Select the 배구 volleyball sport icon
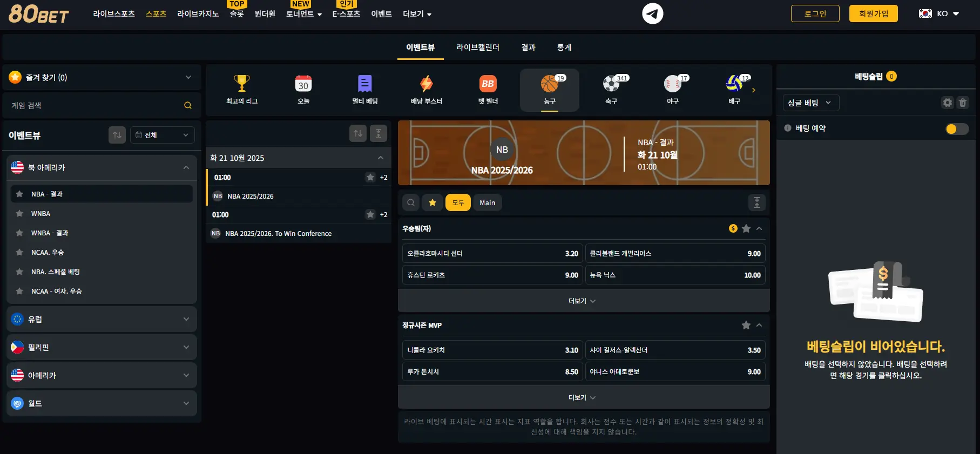980x454 pixels. coord(734,84)
